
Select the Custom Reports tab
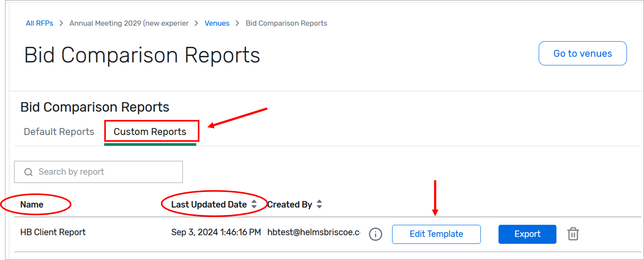(150, 132)
